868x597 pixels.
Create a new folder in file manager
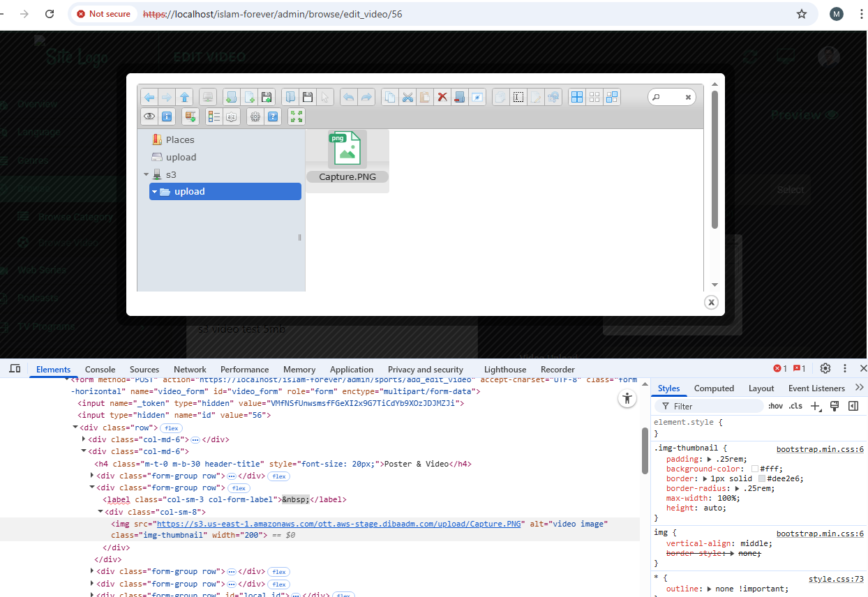232,97
